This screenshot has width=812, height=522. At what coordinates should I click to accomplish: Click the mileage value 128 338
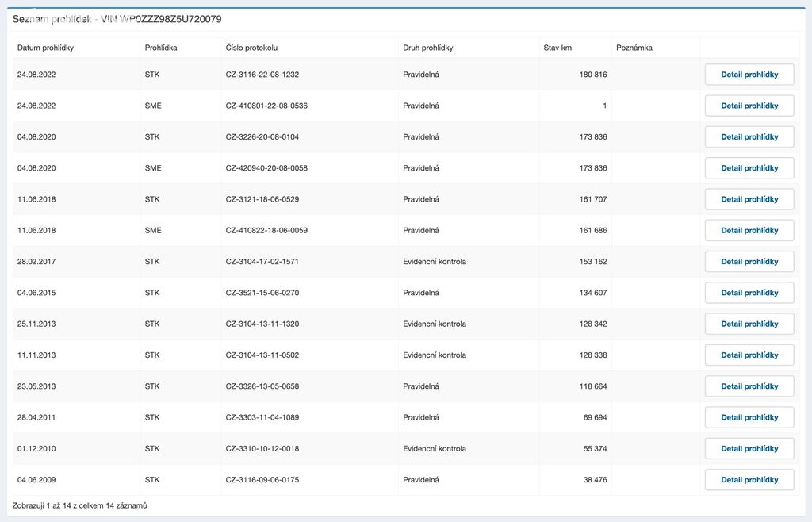(593, 355)
